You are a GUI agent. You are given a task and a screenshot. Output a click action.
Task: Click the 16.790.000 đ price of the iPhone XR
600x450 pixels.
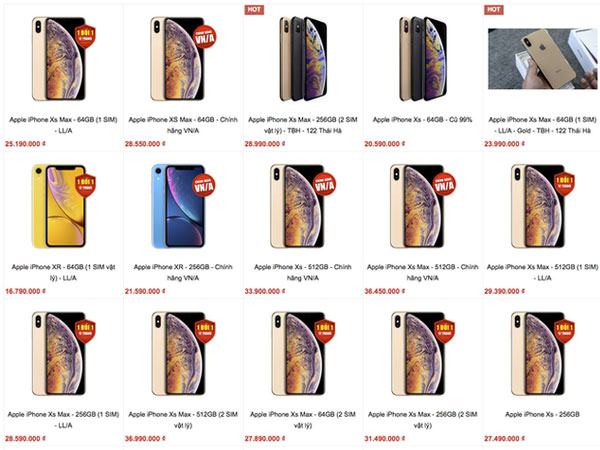coord(25,291)
